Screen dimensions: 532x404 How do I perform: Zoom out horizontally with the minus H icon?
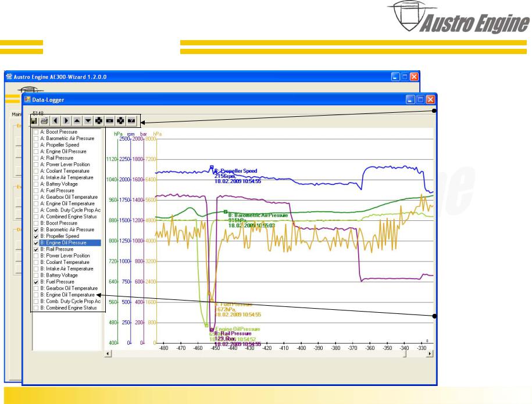[x=109, y=121]
